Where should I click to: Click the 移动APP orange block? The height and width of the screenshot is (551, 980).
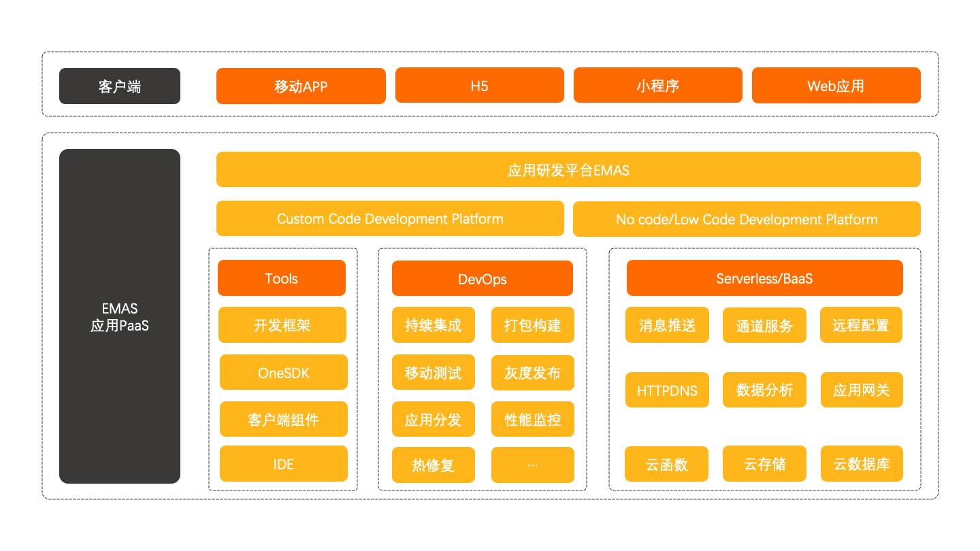tap(301, 86)
